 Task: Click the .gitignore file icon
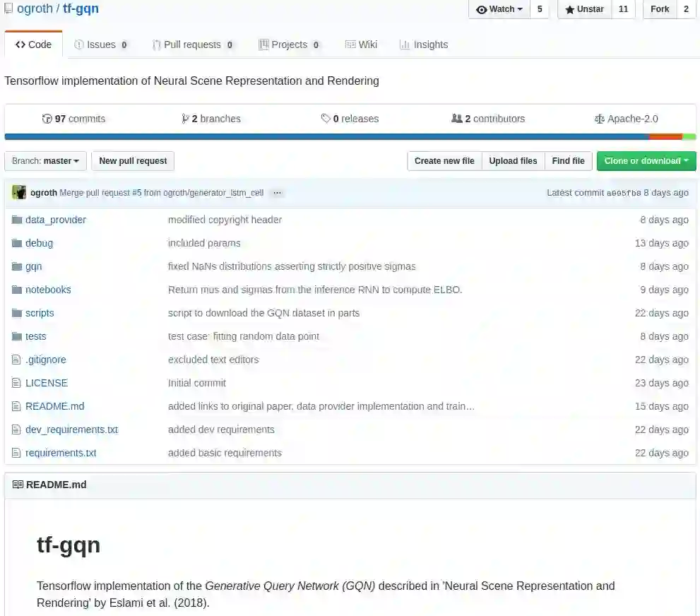pyautogui.click(x=16, y=360)
